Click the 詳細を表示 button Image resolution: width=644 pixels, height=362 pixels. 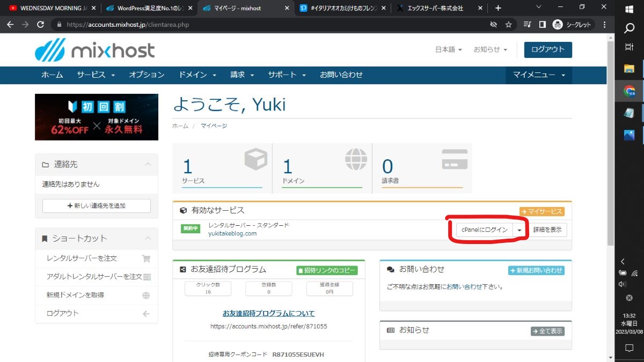(x=547, y=230)
